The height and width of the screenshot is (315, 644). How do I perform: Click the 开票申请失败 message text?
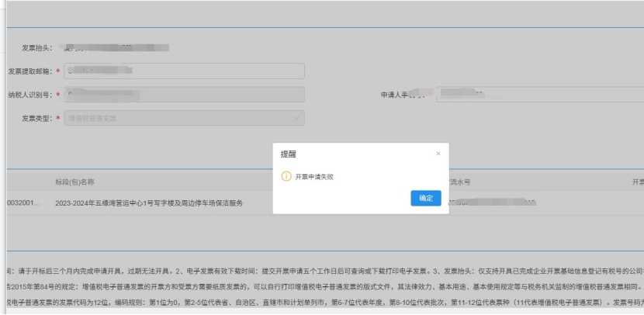click(314, 177)
